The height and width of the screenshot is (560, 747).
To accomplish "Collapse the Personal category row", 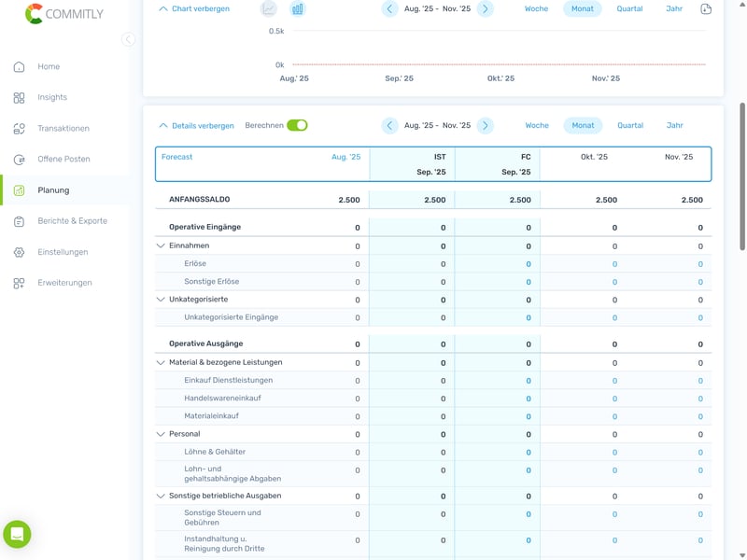I will (161, 434).
